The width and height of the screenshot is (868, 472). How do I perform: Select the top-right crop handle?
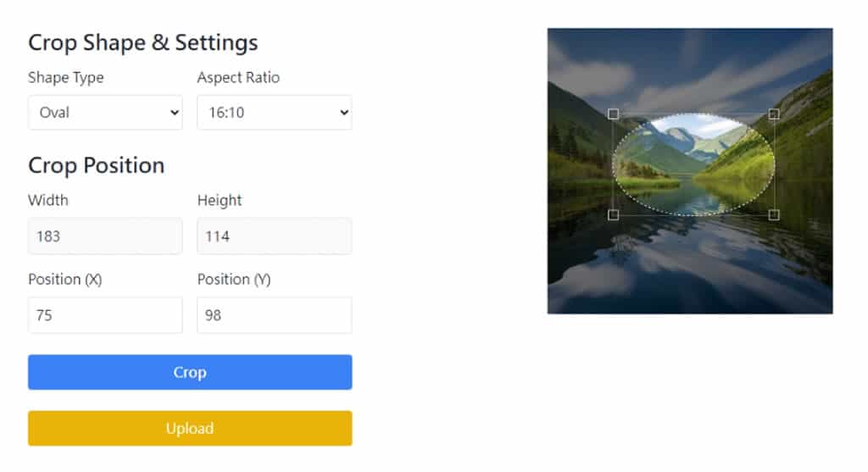[x=774, y=114]
